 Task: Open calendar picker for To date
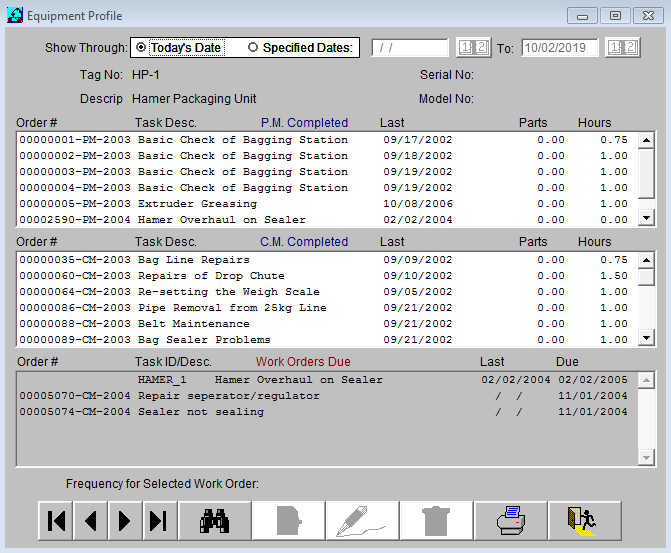[x=623, y=47]
